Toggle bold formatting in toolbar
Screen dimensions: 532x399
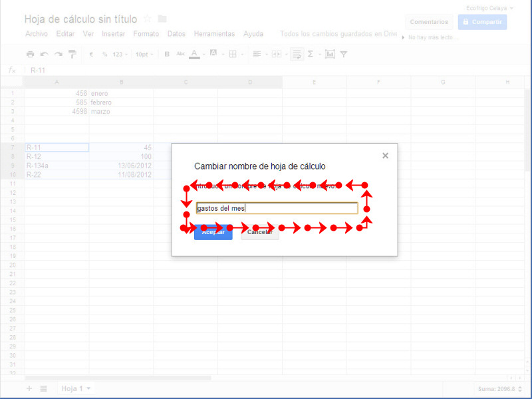coord(167,55)
